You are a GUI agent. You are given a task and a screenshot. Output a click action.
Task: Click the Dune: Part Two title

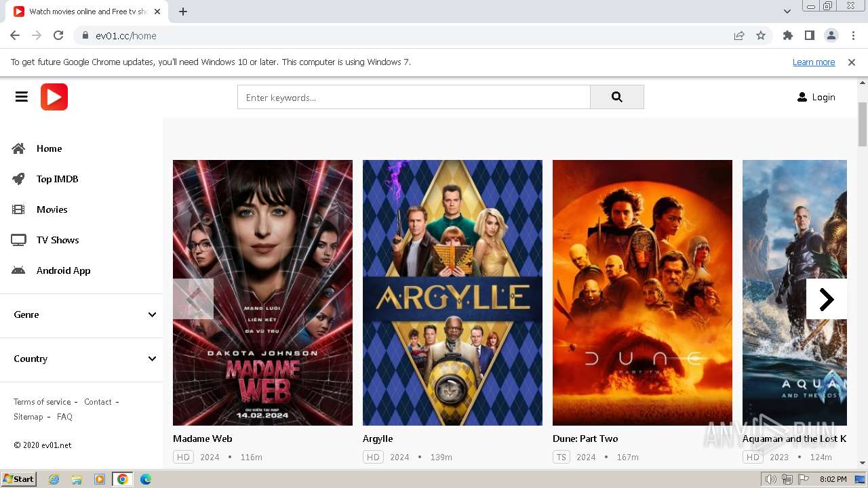tap(585, 439)
